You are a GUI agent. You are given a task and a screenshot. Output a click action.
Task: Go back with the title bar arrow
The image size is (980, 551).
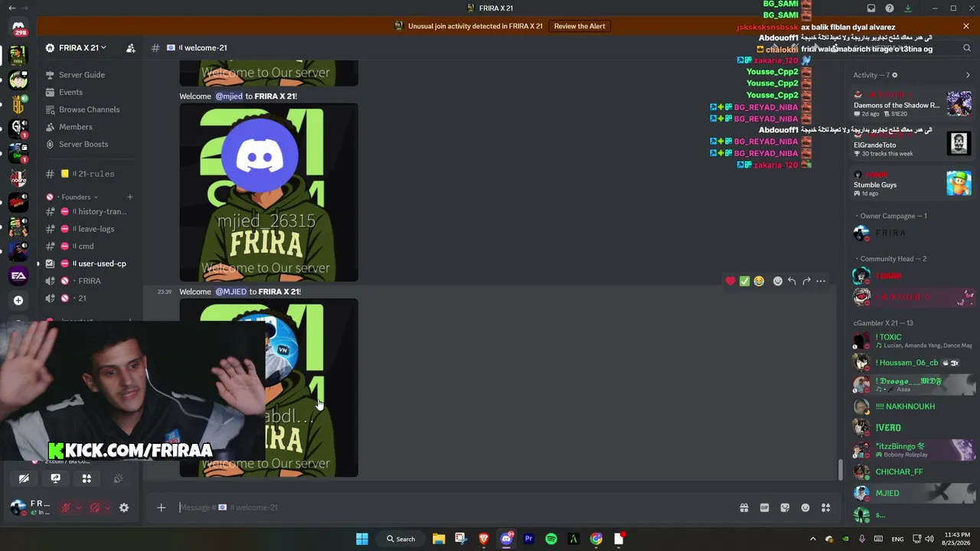pos(11,8)
